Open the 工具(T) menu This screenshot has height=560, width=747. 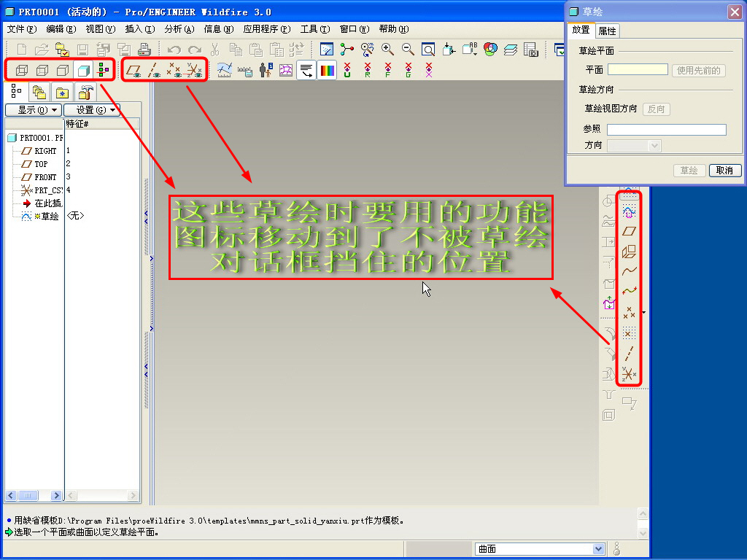pyautogui.click(x=315, y=29)
